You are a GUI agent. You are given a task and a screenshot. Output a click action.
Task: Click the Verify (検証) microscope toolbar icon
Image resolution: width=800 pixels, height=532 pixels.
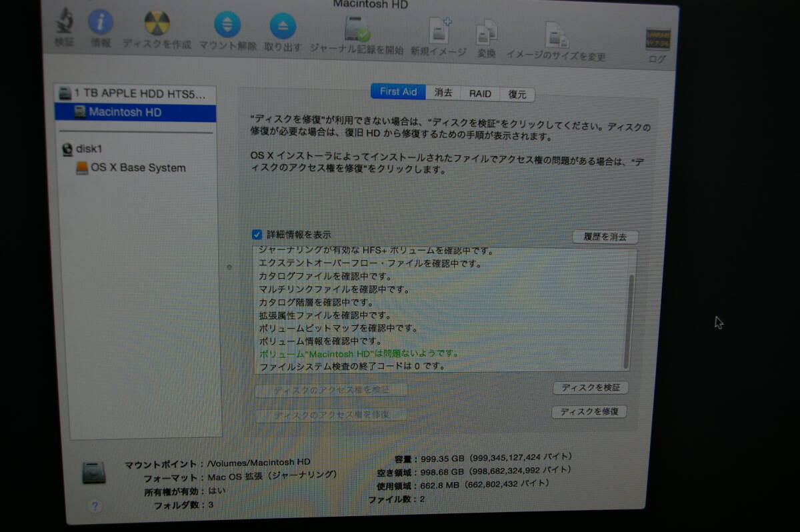(65, 22)
